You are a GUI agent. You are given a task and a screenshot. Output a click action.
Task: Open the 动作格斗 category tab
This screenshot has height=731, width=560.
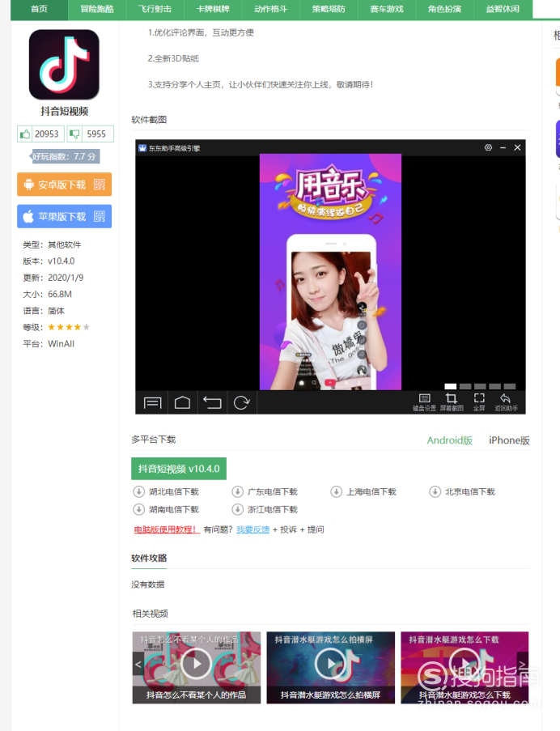coord(270,9)
